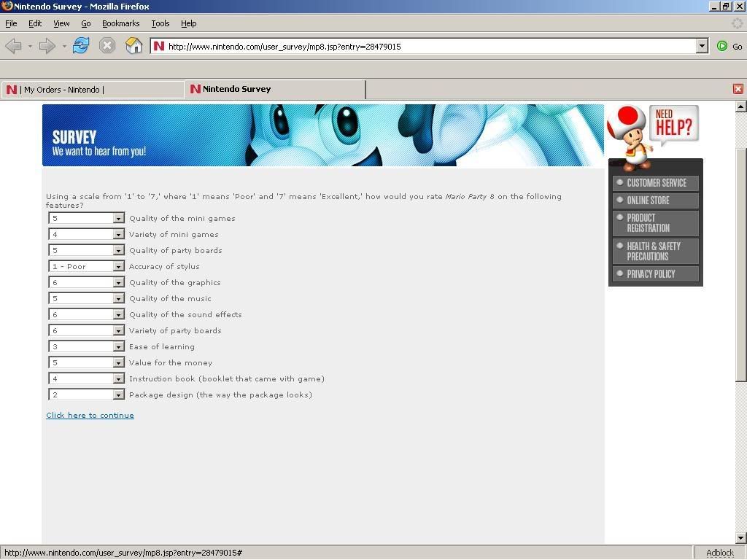The width and height of the screenshot is (747, 560).
Task: Click the Nintendo site icon in address bar
Action: pos(159,46)
